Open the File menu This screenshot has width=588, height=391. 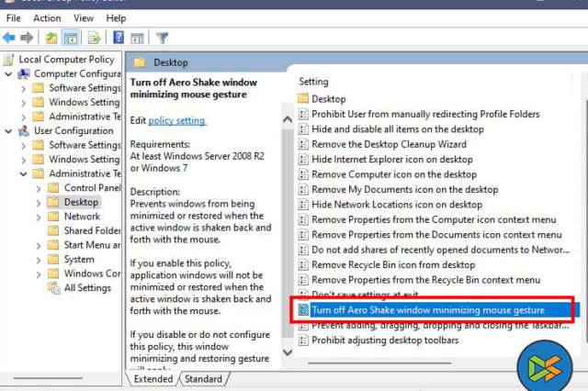tap(14, 18)
